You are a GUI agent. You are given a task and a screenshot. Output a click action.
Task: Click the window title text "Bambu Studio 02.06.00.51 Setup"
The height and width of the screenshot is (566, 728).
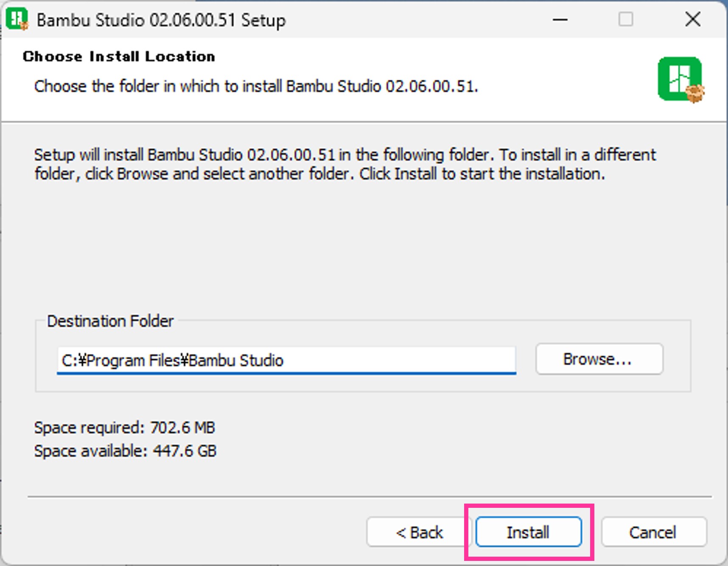point(161,20)
